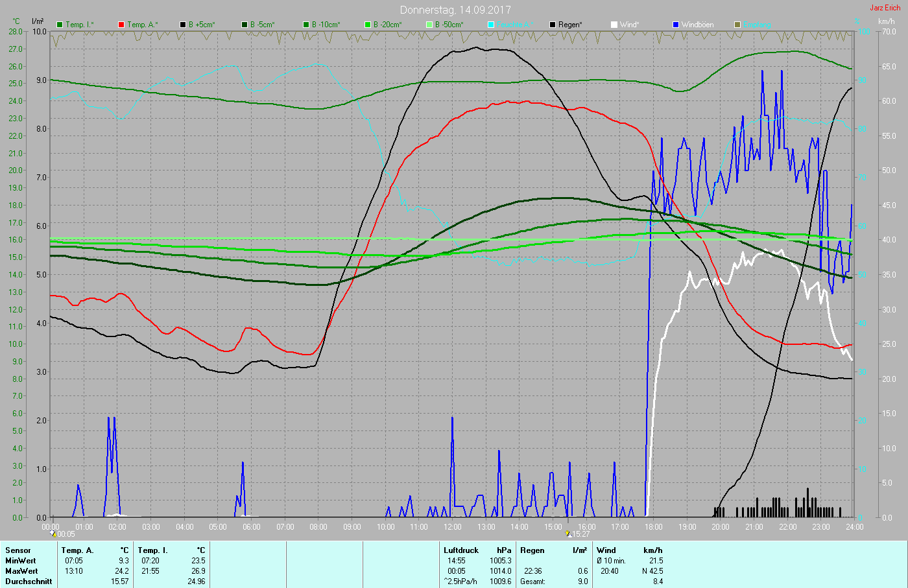Toggle the red Temp. A.* legend square
This screenshot has height=588, width=908.
[121, 25]
